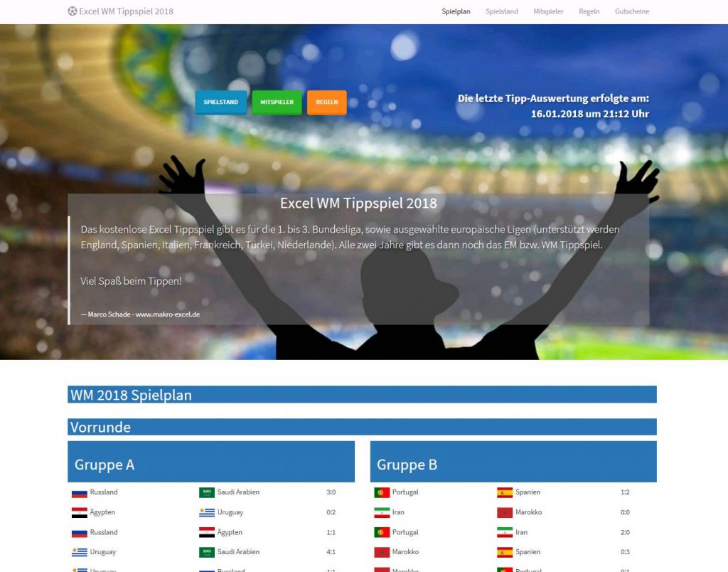Open the Spielstand nav item
The width and height of the screenshot is (728, 572).
[x=501, y=11]
